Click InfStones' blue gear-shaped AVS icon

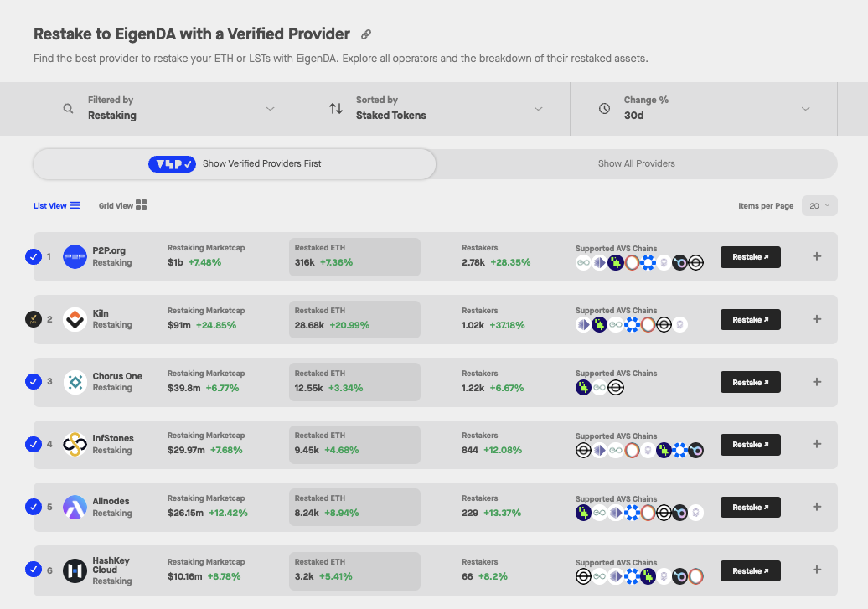(x=679, y=450)
